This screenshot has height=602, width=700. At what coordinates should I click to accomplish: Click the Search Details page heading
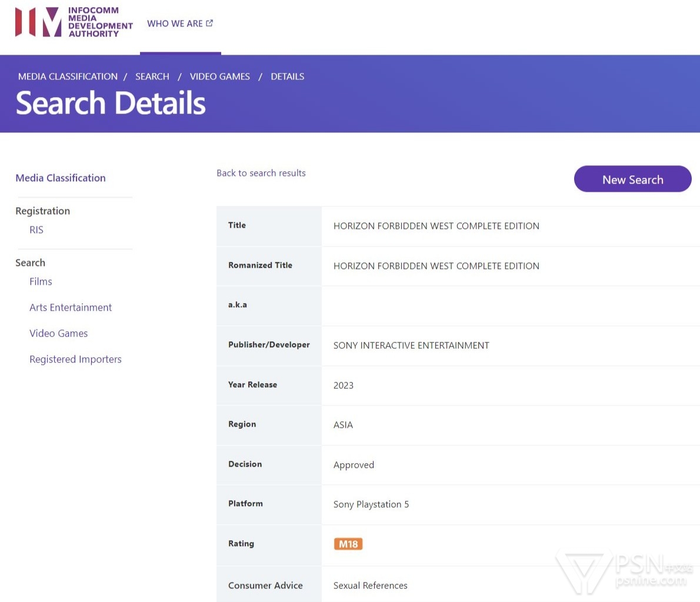(x=111, y=103)
